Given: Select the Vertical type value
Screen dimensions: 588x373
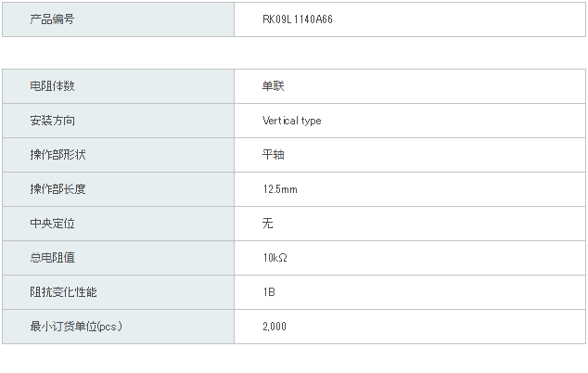Looking at the screenshot, I should click(292, 121).
